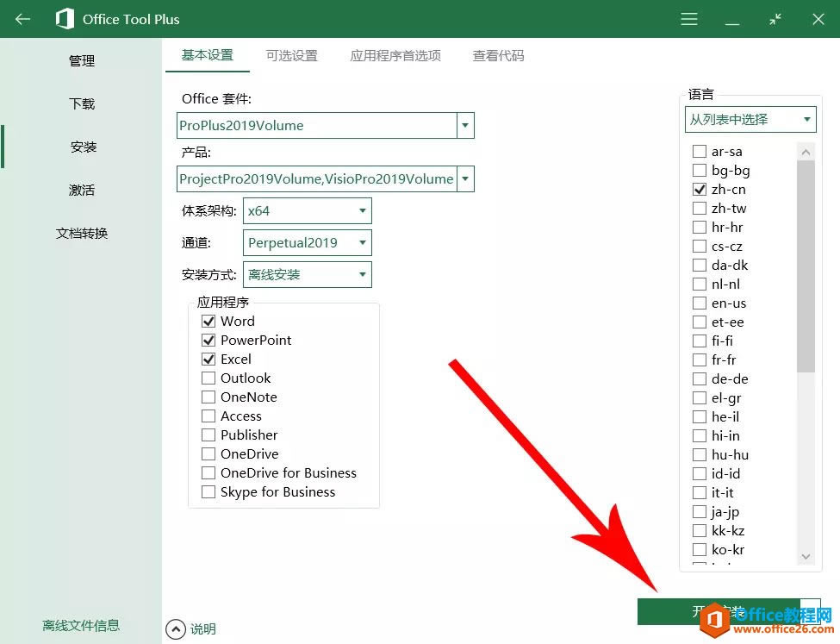Expand the 产品 product dropdown list
Viewport: 840px width, 644px height.
pos(464,178)
